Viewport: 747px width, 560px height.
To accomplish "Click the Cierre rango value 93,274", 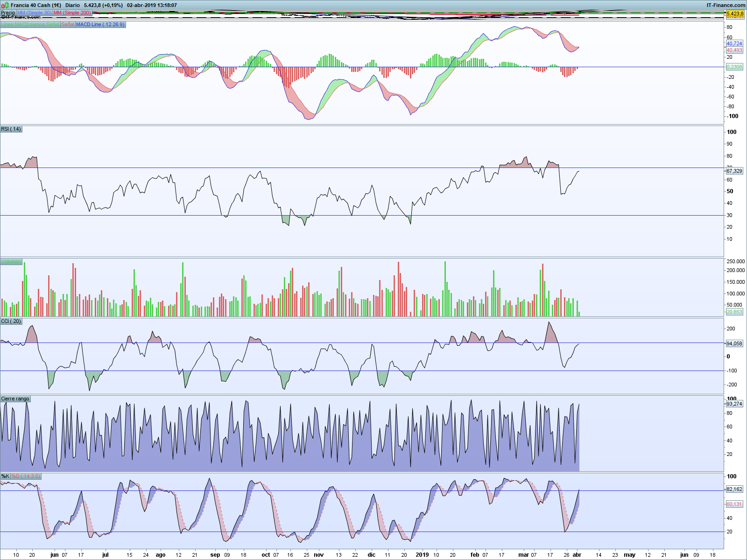I will (734, 404).
